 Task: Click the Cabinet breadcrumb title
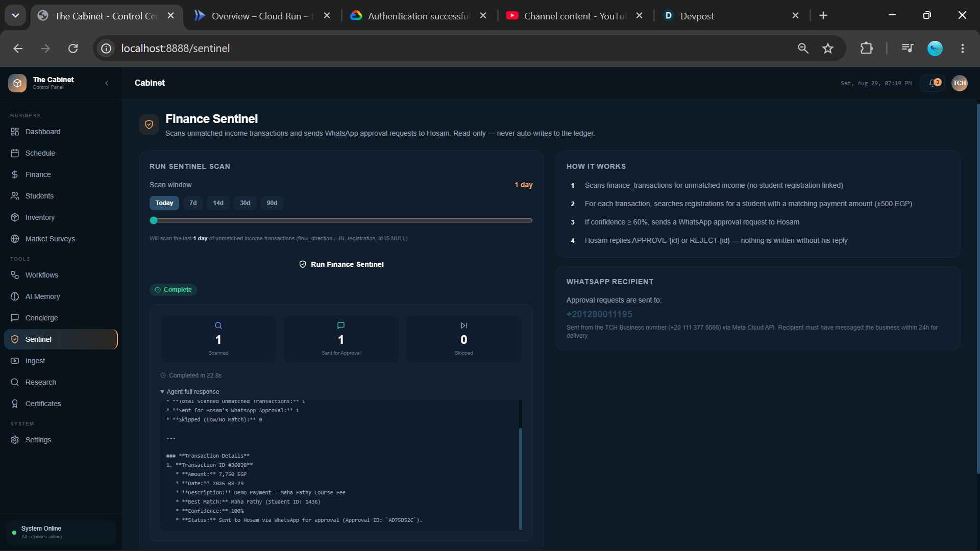click(150, 83)
